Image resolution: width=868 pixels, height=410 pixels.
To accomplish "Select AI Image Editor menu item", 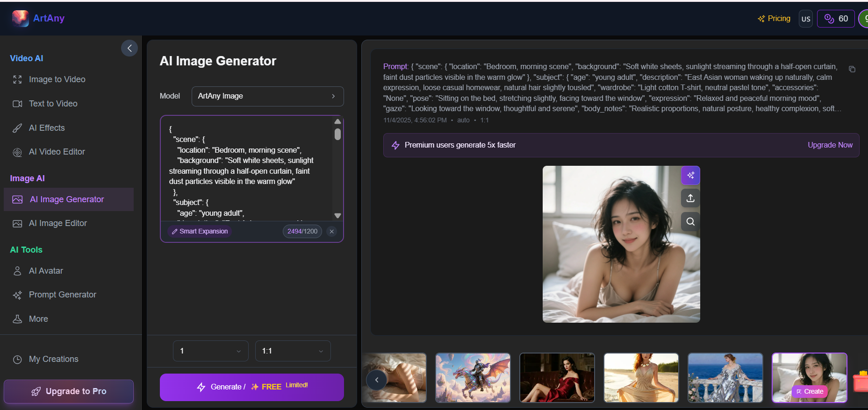I will 57,223.
